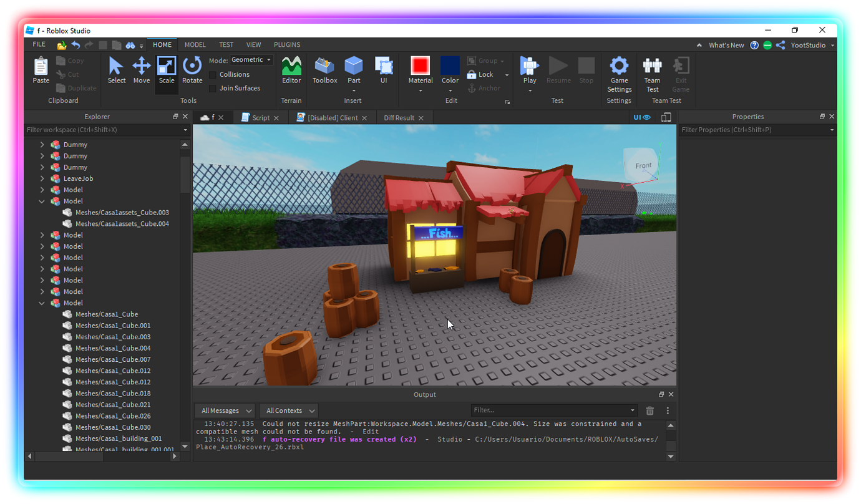Viewport: 861px width, 504px height.
Task: Enable Join Surfaces
Action: click(x=213, y=88)
